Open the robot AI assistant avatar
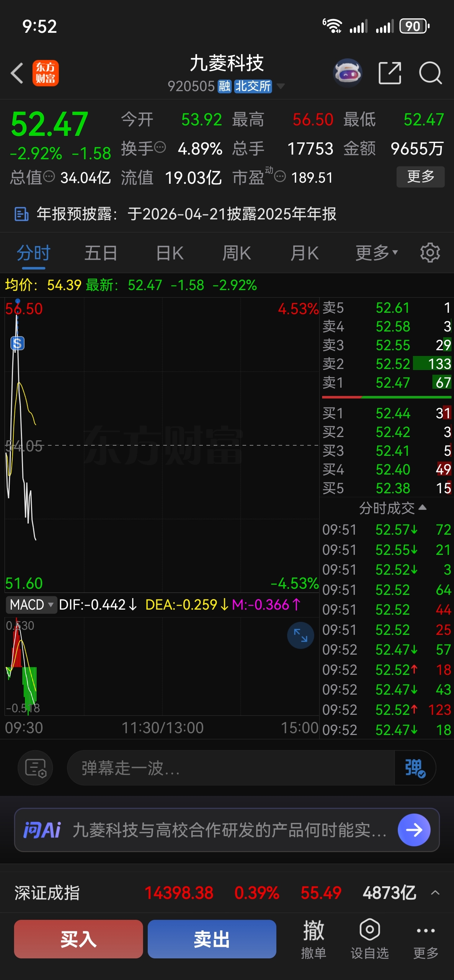454x980 pixels. tap(347, 73)
